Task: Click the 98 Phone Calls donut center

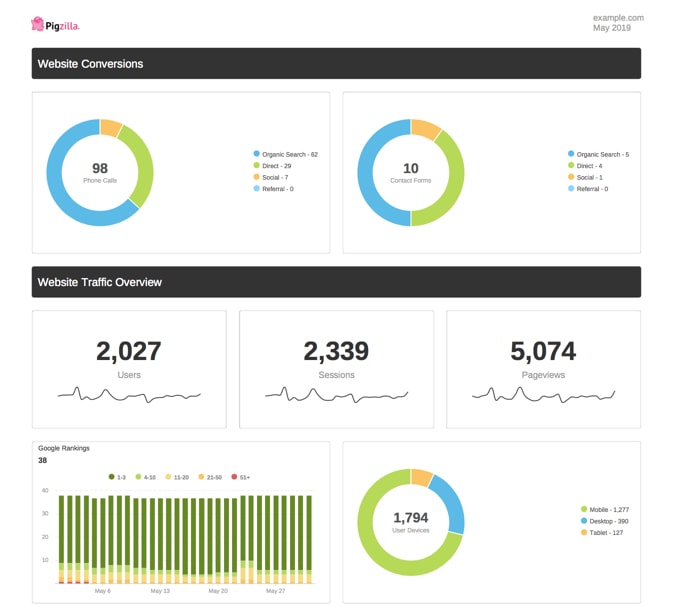Action: [100, 172]
